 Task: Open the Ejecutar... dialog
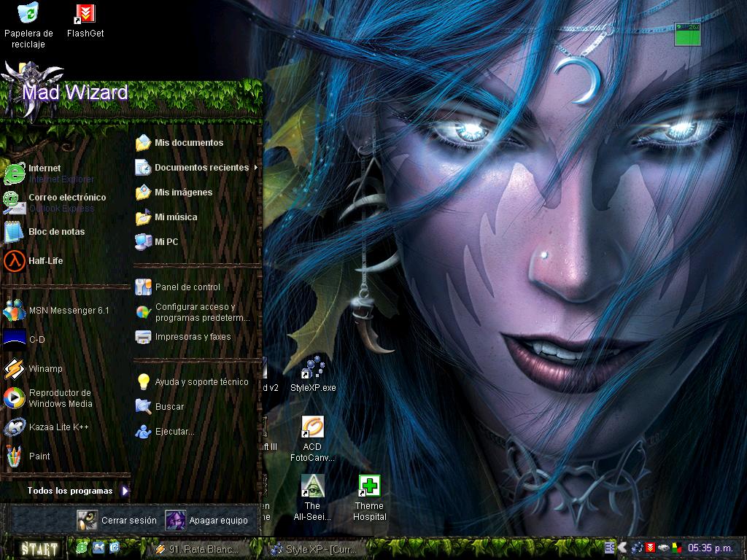pyautogui.click(x=196, y=432)
